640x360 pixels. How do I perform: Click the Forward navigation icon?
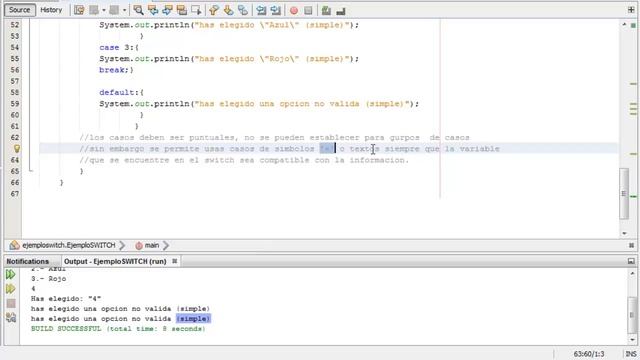click(x=114, y=10)
